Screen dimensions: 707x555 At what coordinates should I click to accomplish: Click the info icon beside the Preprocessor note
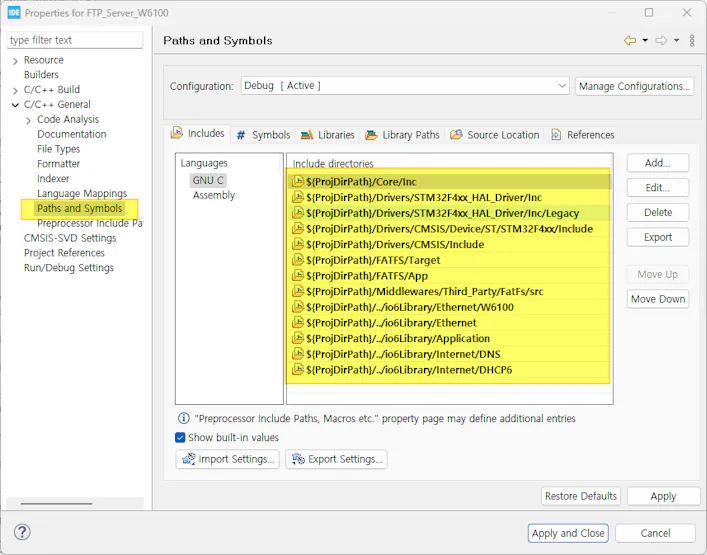pyautogui.click(x=184, y=418)
